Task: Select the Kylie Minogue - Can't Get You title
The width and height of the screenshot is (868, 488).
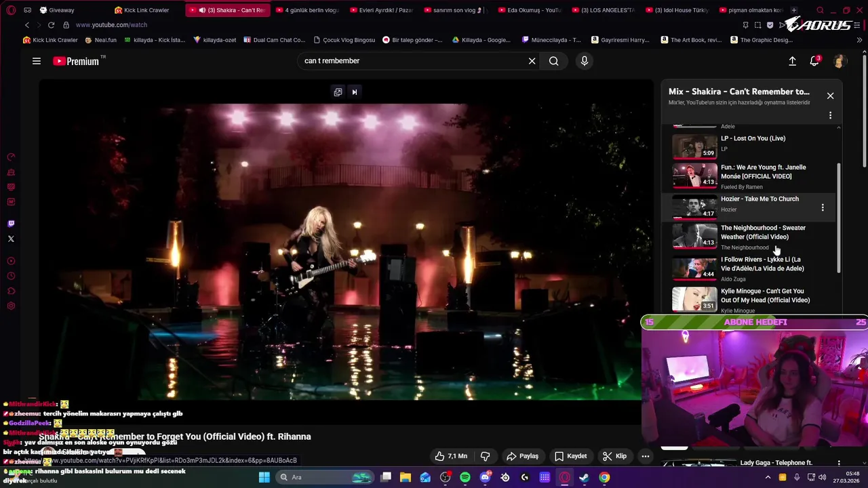Action: click(765, 296)
